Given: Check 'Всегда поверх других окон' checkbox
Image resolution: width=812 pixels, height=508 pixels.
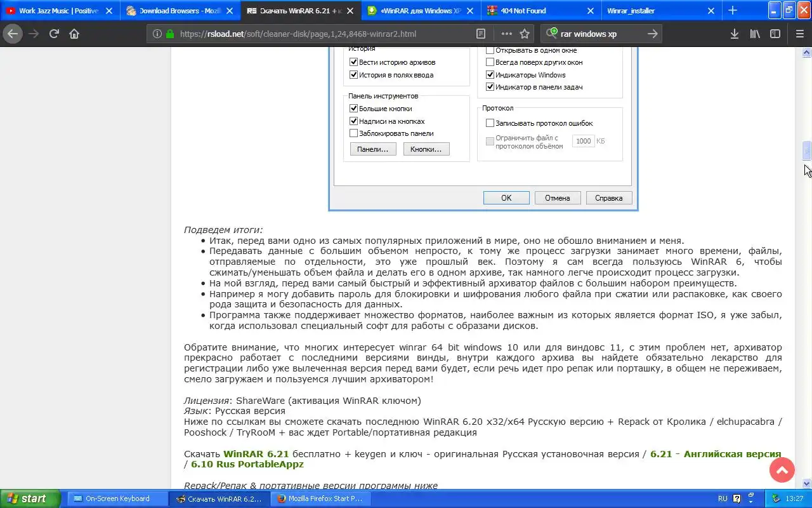Looking at the screenshot, I should point(490,62).
